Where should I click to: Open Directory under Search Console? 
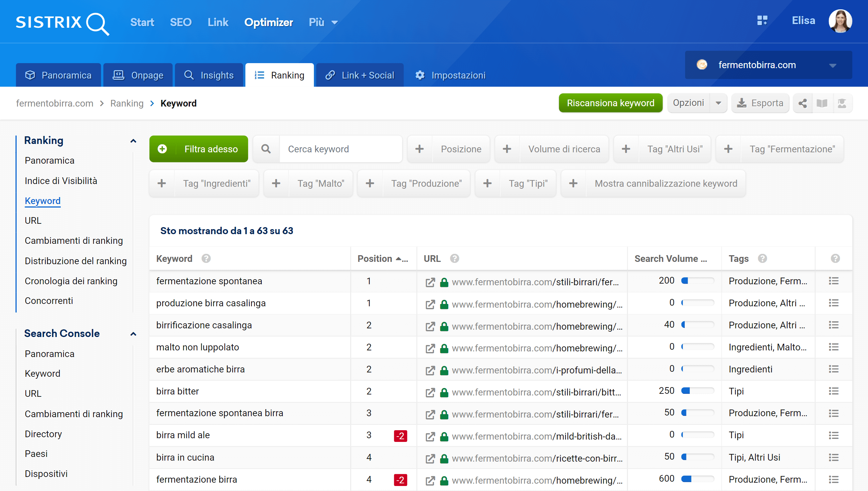click(x=43, y=434)
